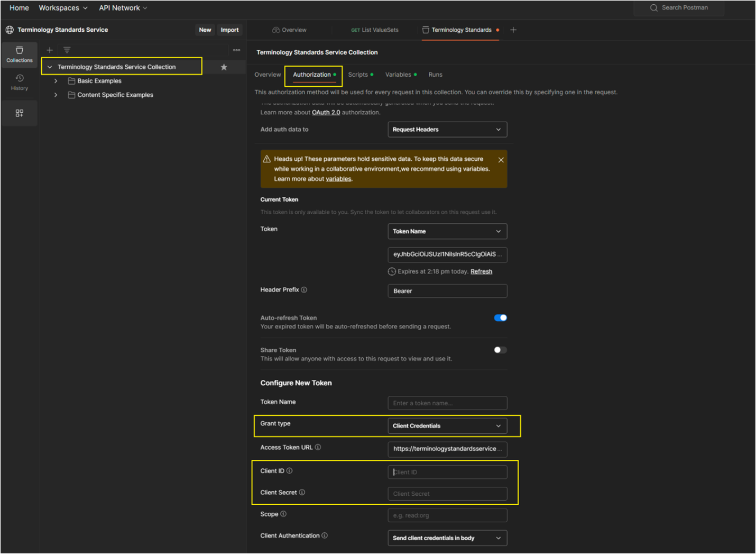
Task: Click the Import button
Action: (x=229, y=30)
